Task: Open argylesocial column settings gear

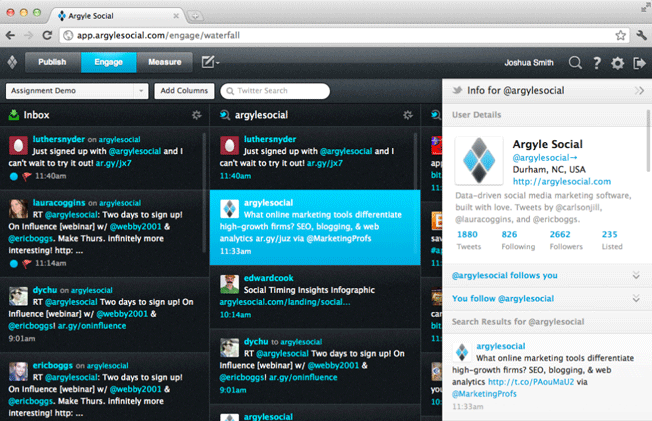Action: [x=408, y=115]
